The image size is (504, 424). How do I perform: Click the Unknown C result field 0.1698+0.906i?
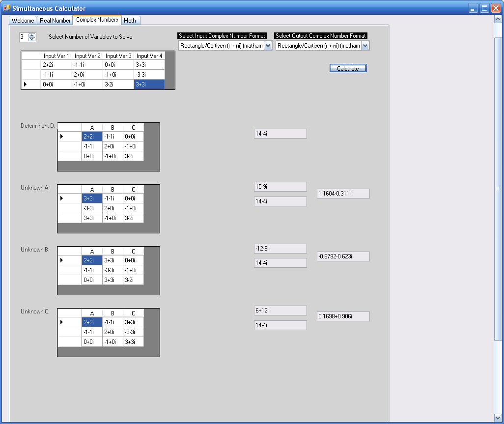[343, 316]
